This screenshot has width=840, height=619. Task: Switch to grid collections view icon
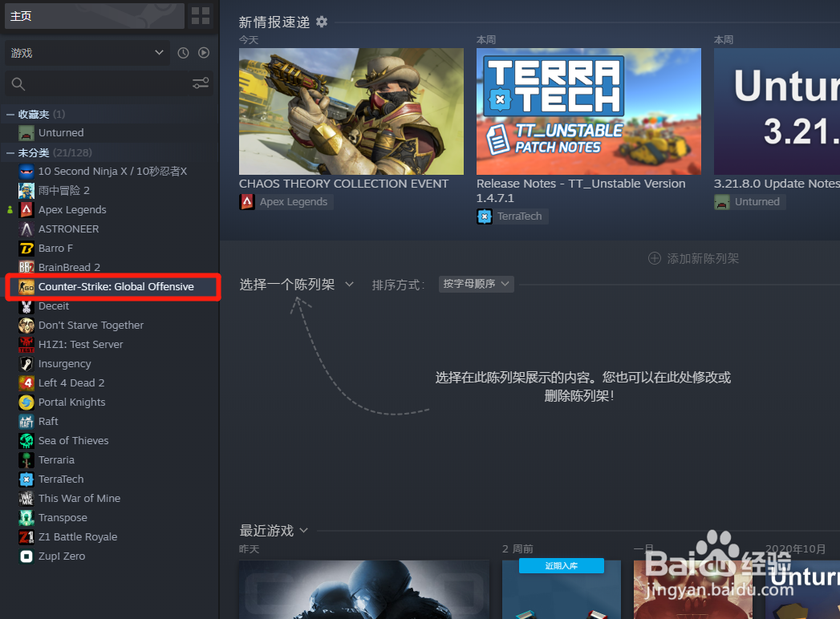pos(201,15)
